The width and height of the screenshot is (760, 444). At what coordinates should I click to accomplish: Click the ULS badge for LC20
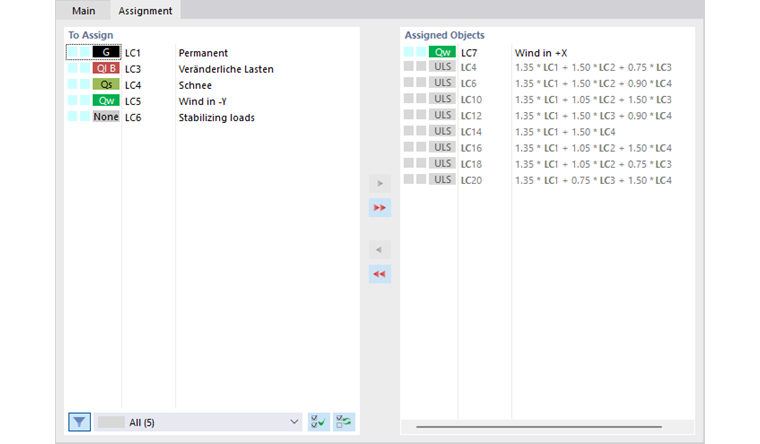point(442,179)
